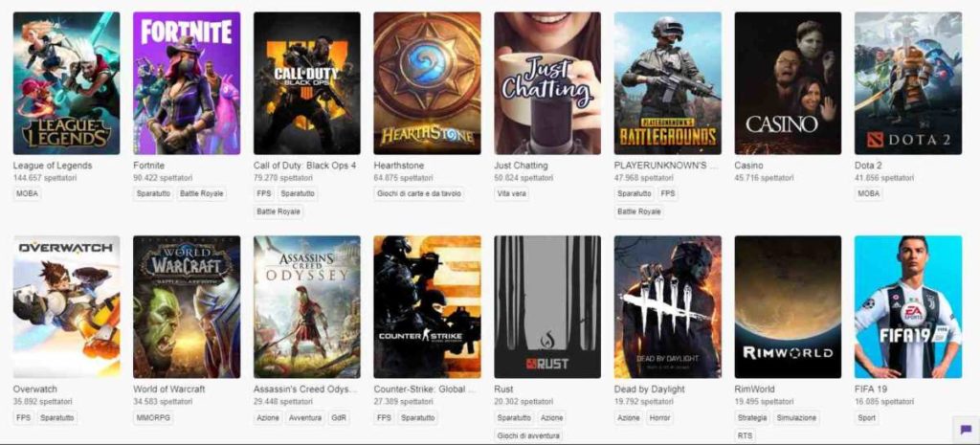
Task: Open the League of Legends cover art
Action: point(66,83)
